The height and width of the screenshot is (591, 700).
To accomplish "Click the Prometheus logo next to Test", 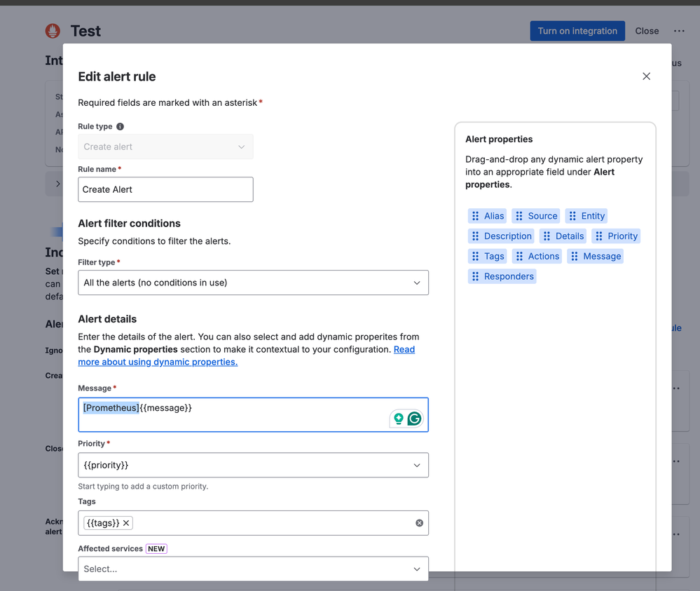I will (x=53, y=31).
